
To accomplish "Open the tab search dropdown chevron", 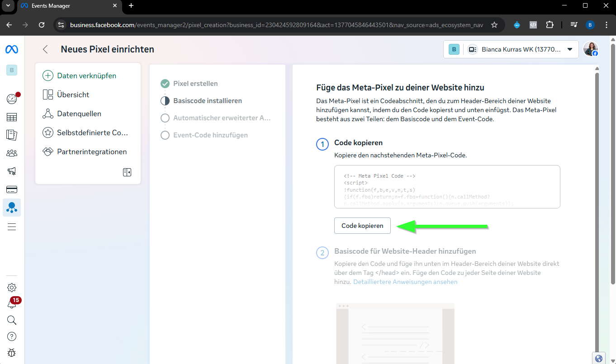I will tap(8, 5).
